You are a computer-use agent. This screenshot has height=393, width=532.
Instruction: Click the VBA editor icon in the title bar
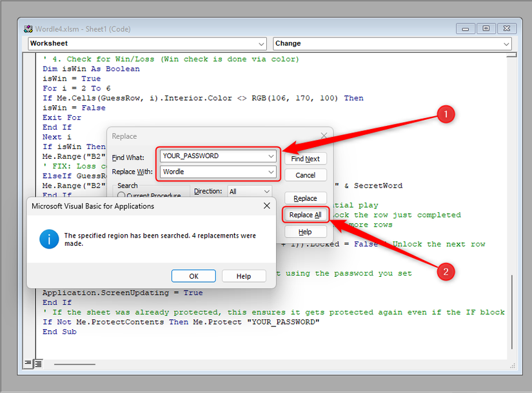click(28, 28)
